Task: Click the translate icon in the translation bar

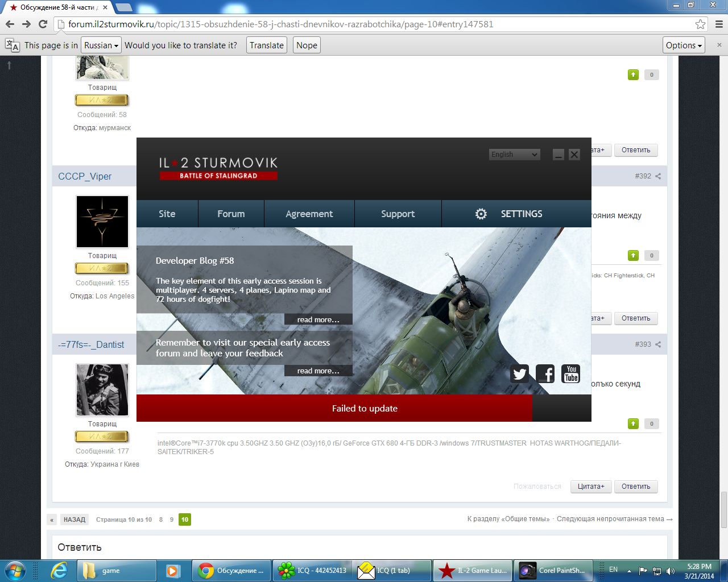Action: click(12, 45)
